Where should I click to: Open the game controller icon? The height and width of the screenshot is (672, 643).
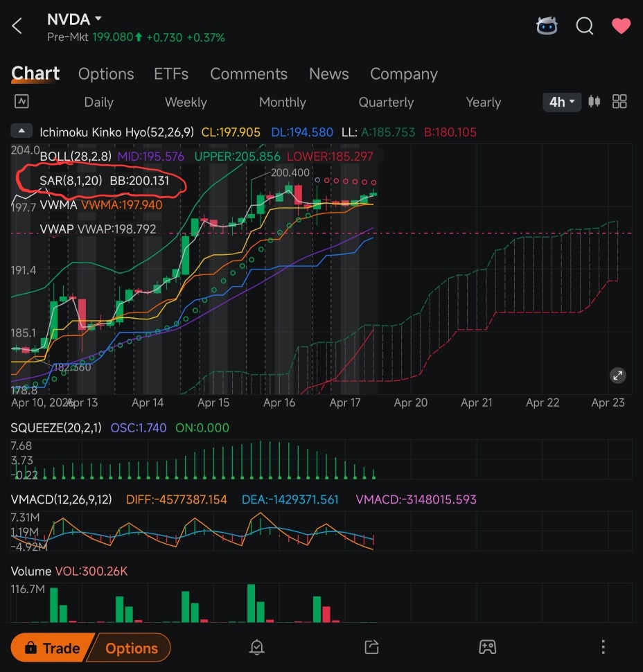click(x=487, y=647)
